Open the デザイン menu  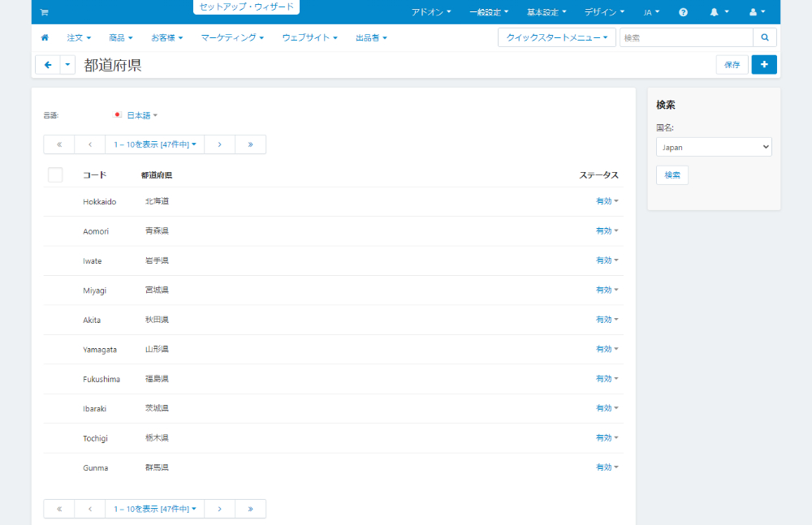coord(604,12)
